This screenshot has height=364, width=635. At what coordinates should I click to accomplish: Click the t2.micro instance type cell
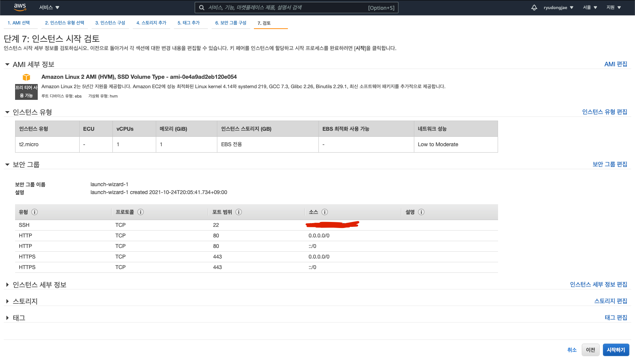tap(47, 145)
